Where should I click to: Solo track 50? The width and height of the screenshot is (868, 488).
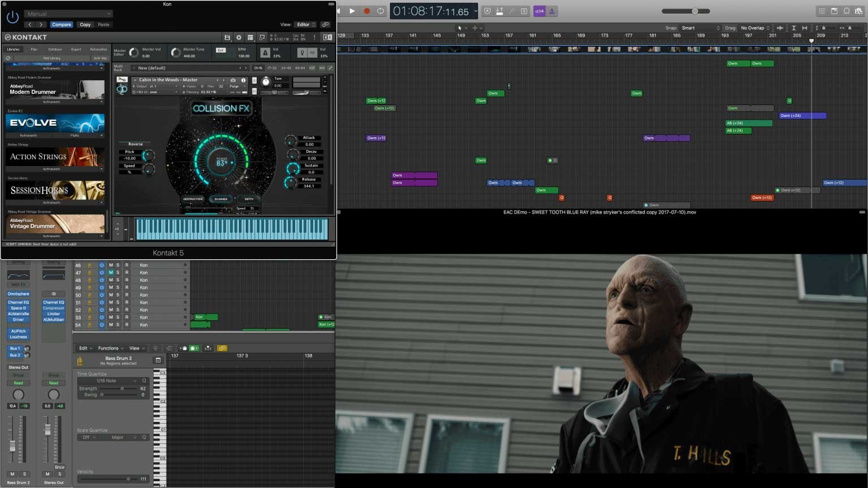coord(118,295)
